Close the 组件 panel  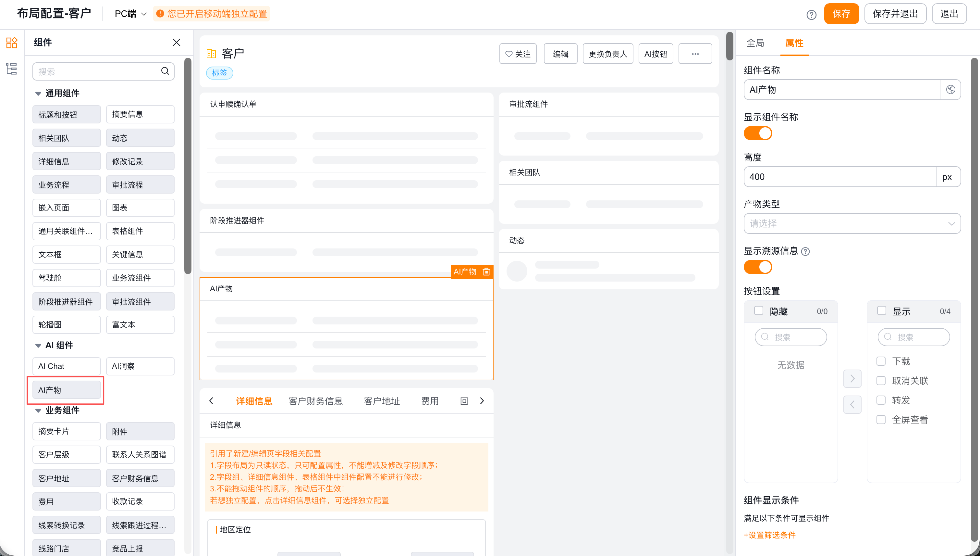pyautogui.click(x=176, y=43)
